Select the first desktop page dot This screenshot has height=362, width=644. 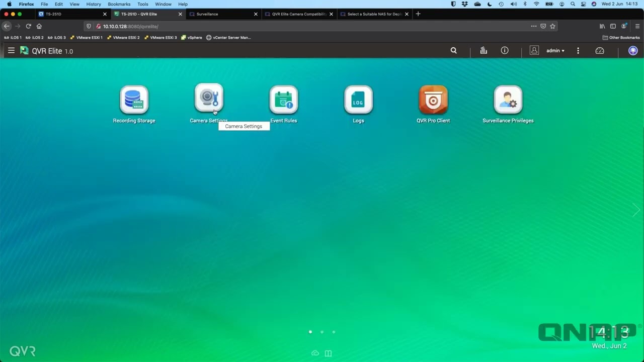coord(310,332)
